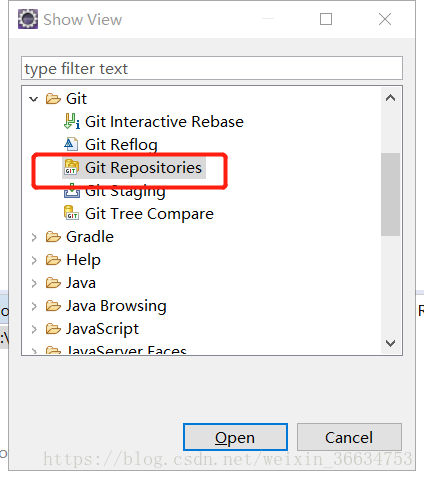Click the Git Staging icon
This screenshot has width=424, height=479.
[72, 191]
